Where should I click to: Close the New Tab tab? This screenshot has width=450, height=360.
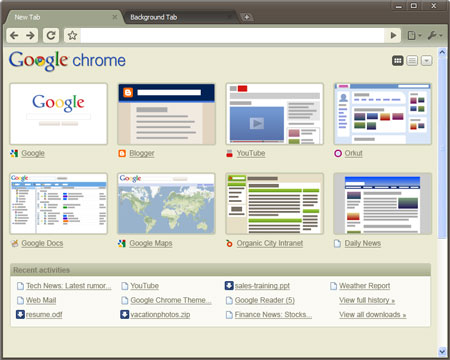coord(115,17)
